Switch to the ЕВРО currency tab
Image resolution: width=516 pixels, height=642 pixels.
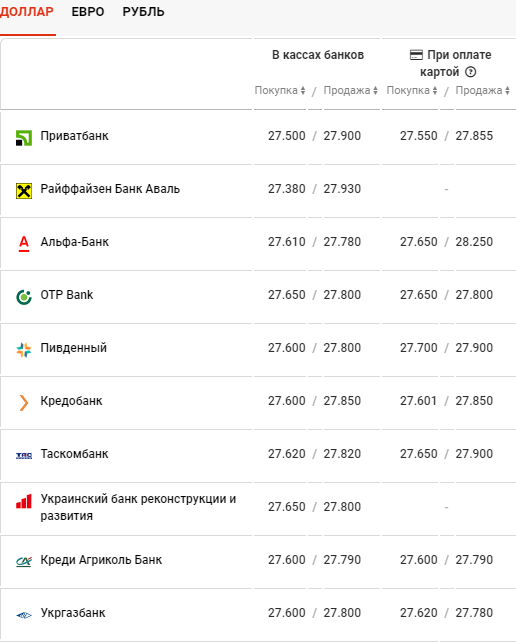[x=88, y=12]
